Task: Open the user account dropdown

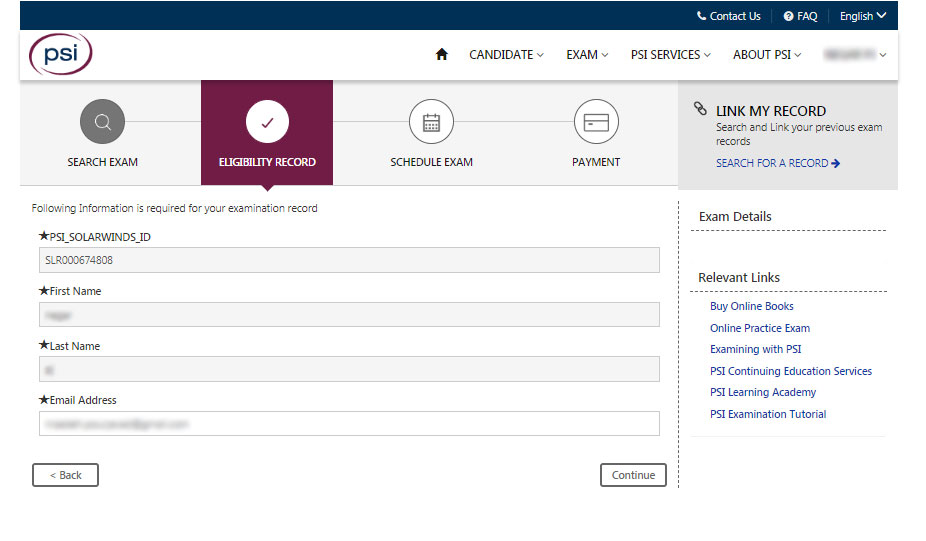Action: tap(855, 54)
